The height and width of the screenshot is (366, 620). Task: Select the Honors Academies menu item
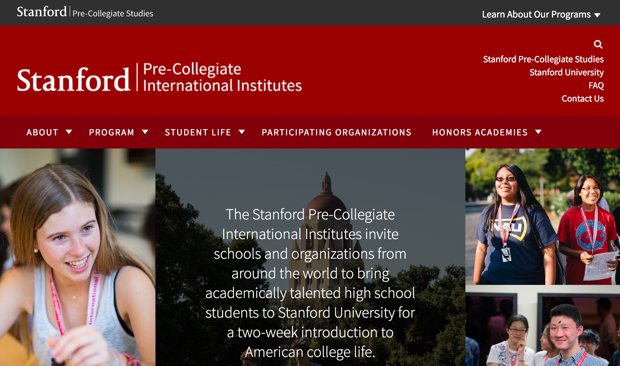pyautogui.click(x=480, y=132)
